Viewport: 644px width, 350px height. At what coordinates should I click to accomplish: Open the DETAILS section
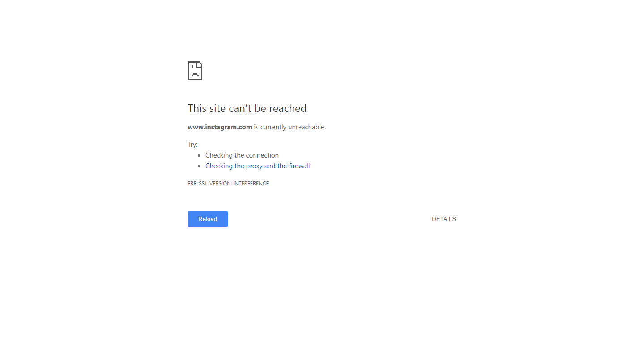pos(444,219)
